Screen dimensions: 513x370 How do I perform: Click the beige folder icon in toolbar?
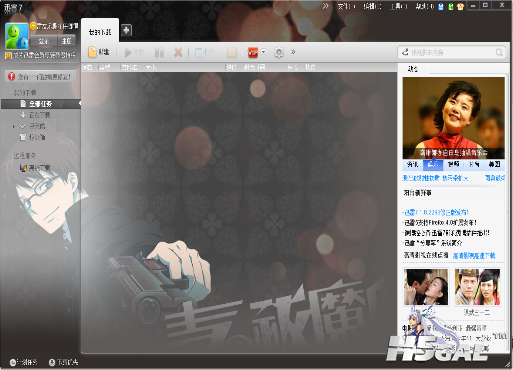coord(232,52)
